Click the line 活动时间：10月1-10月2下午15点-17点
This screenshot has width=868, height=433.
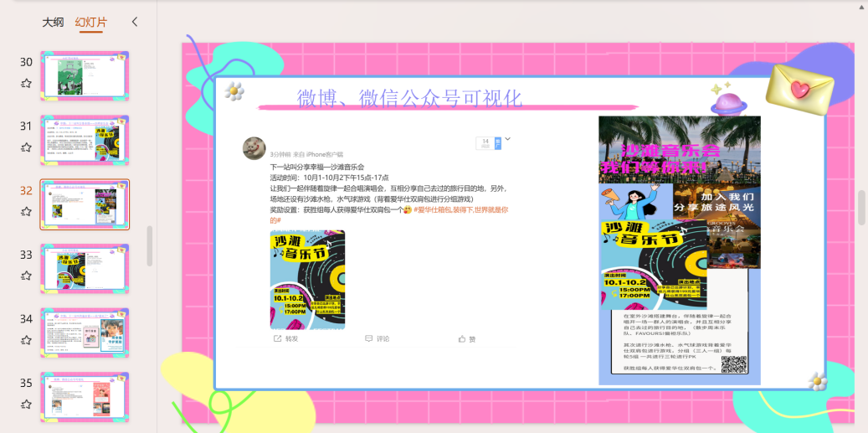coord(330,178)
